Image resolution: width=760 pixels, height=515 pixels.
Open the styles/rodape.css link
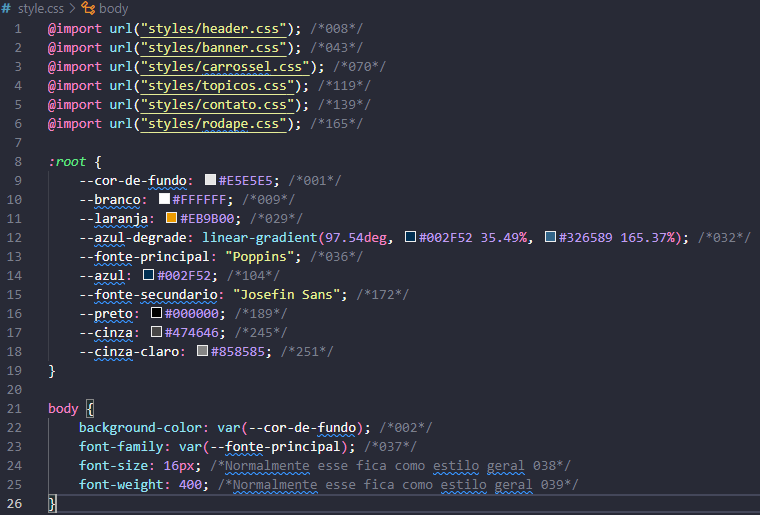[x=214, y=124]
